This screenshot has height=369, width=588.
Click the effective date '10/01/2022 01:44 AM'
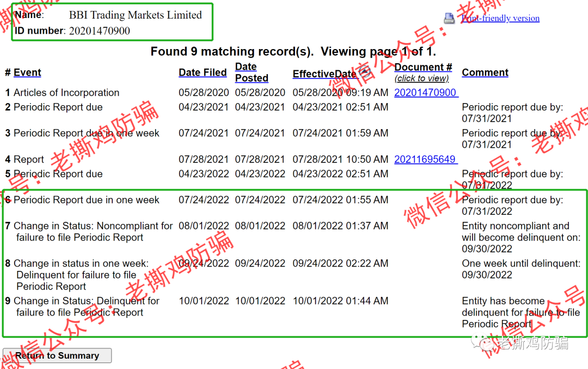(x=340, y=301)
